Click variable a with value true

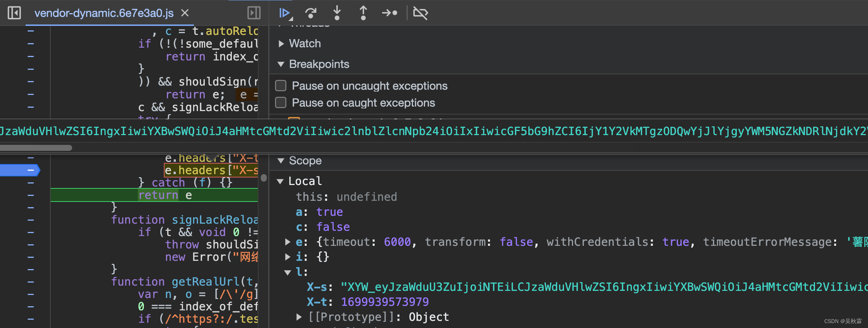pyautogui.click(x=319, y=212)
